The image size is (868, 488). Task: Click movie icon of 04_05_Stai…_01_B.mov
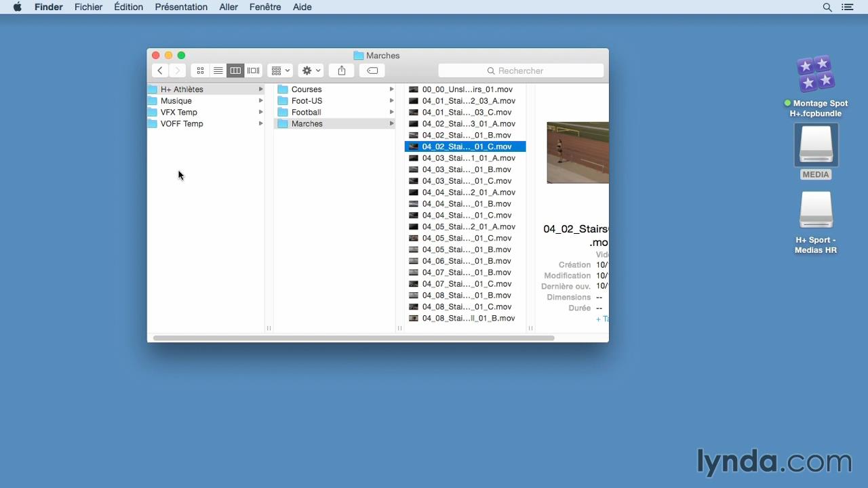pyautogui.click(x=414, y=249)
